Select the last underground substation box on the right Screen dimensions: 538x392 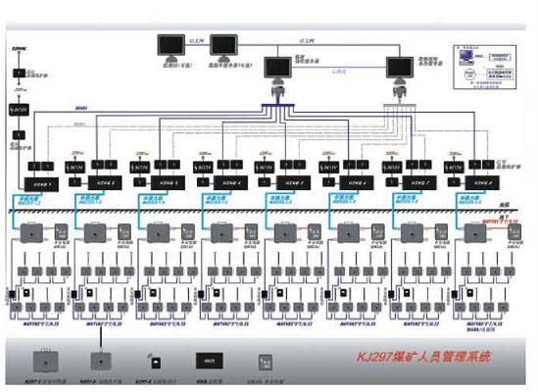(x=475, y=233)
